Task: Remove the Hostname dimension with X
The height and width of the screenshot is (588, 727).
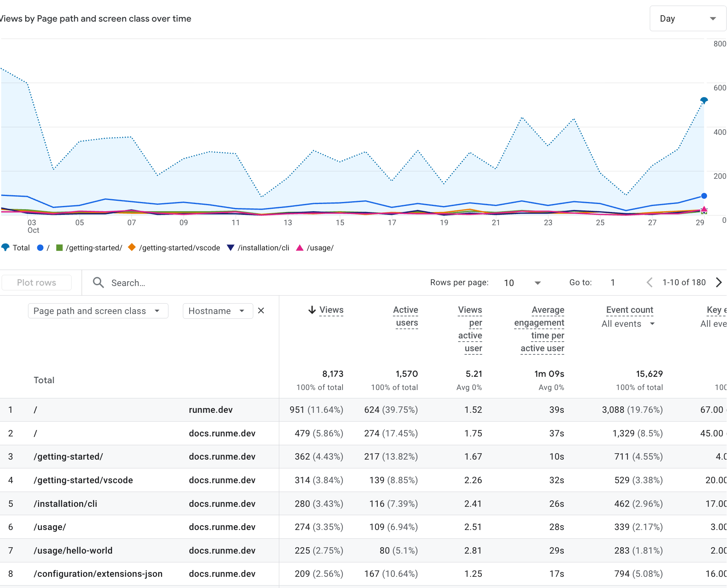Action: click(261, 311)
